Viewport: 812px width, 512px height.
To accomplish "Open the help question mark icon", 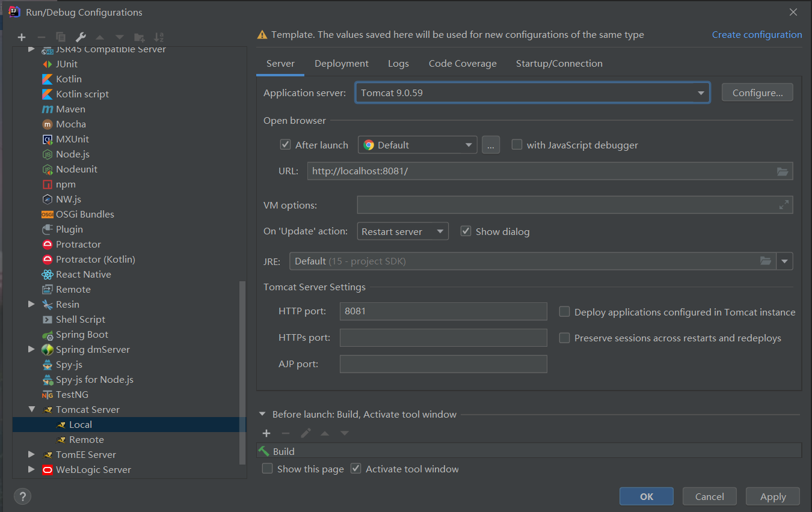I will click(22, 496).
